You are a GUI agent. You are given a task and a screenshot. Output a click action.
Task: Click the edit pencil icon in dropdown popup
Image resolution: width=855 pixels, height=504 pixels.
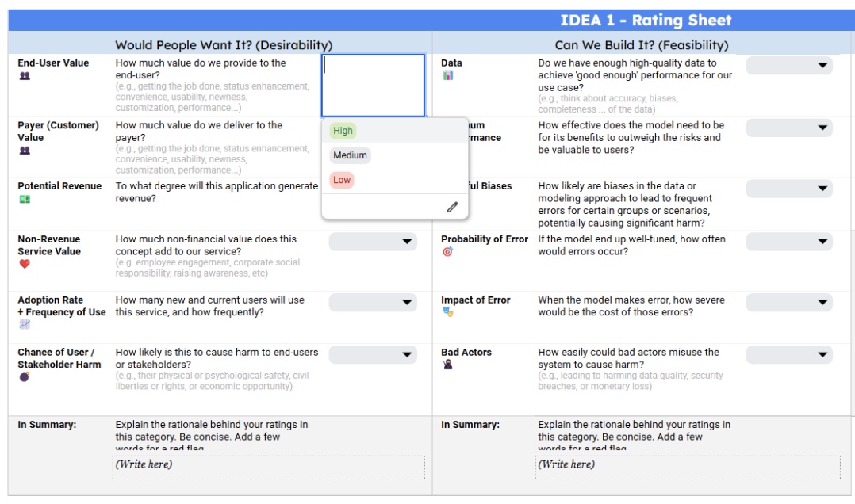click(x=452, y=207)
